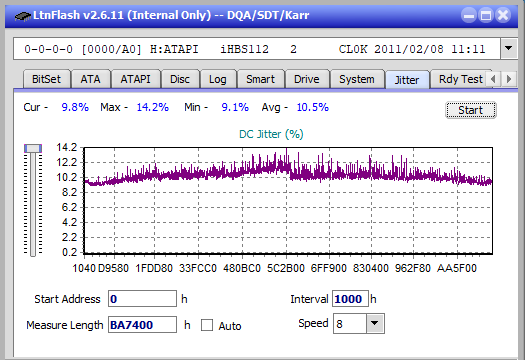Click the AA5F00 axis label
This screenshot has height=360, width=525.
pos(457,268)
